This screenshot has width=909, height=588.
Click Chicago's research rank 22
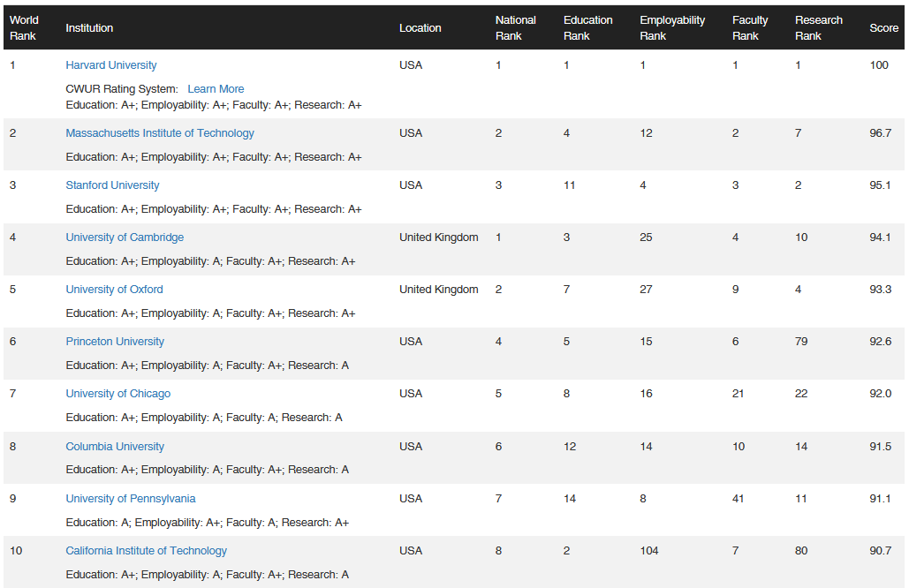801,394
